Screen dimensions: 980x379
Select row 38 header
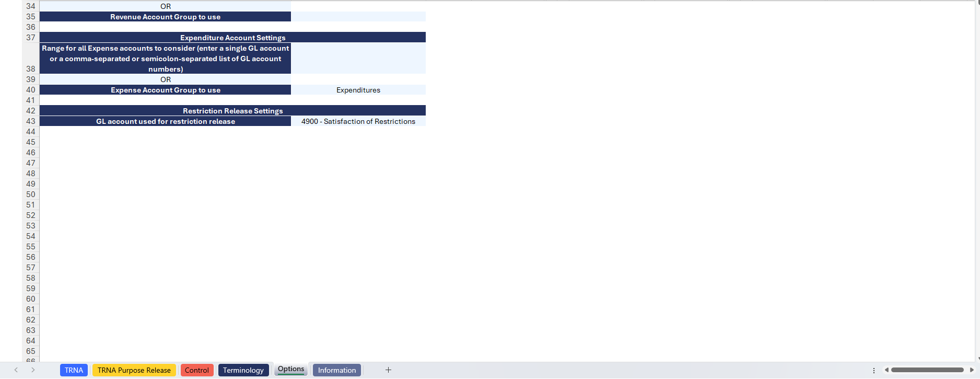pos(31,58)
